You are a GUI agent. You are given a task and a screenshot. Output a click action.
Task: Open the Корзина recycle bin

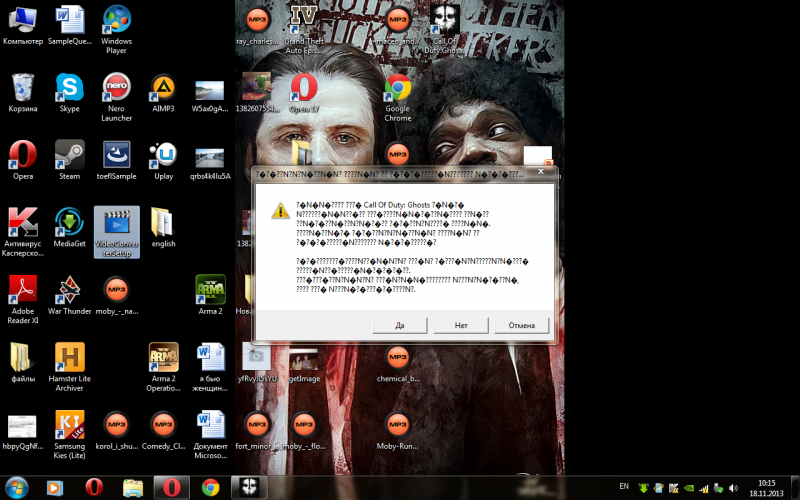point(22,93)
